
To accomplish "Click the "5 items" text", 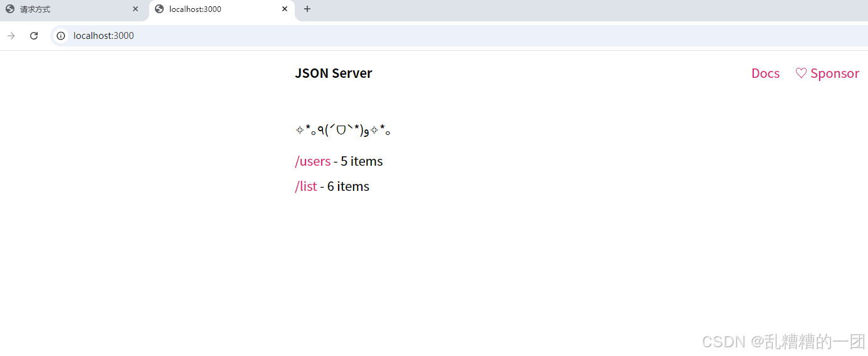I will coord(362,161).
